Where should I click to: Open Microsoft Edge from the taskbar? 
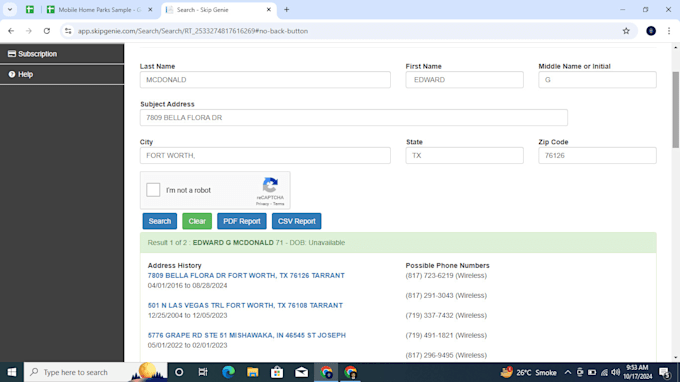(228, 372)
